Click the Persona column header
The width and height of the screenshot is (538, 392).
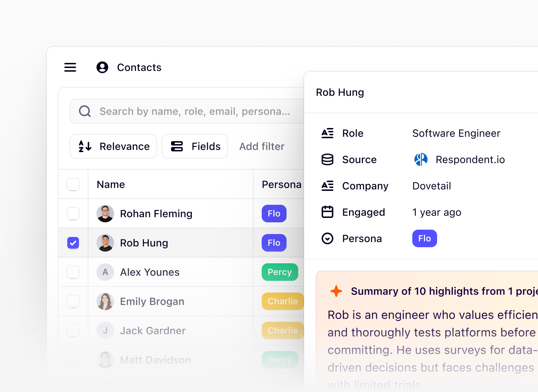[x=281, y=184]
